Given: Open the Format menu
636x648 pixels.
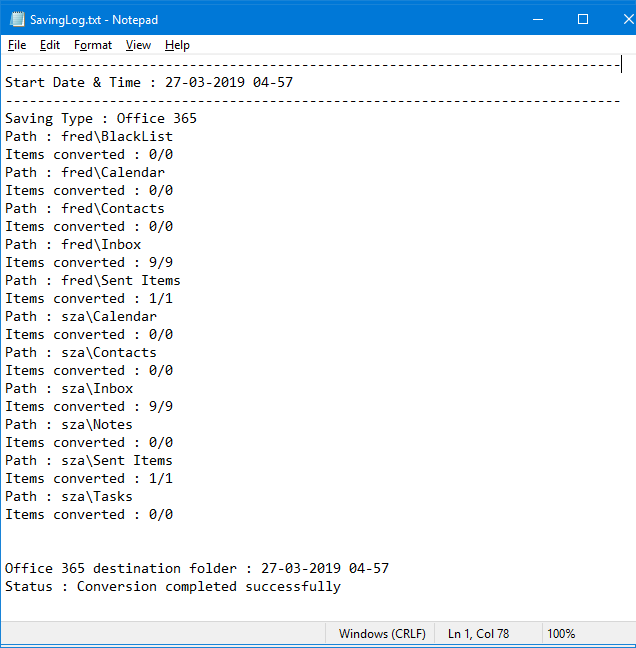Looking at the screenshot, I should 93,45.
